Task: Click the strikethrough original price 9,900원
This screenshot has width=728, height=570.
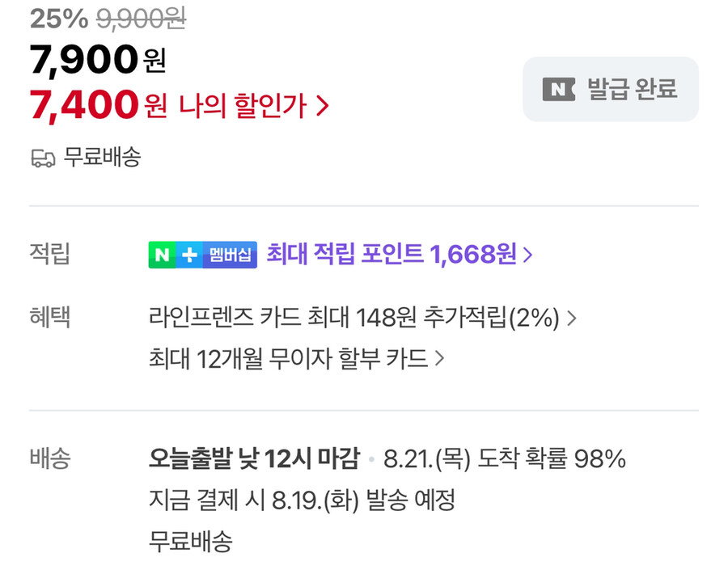Action: point(142,17)
